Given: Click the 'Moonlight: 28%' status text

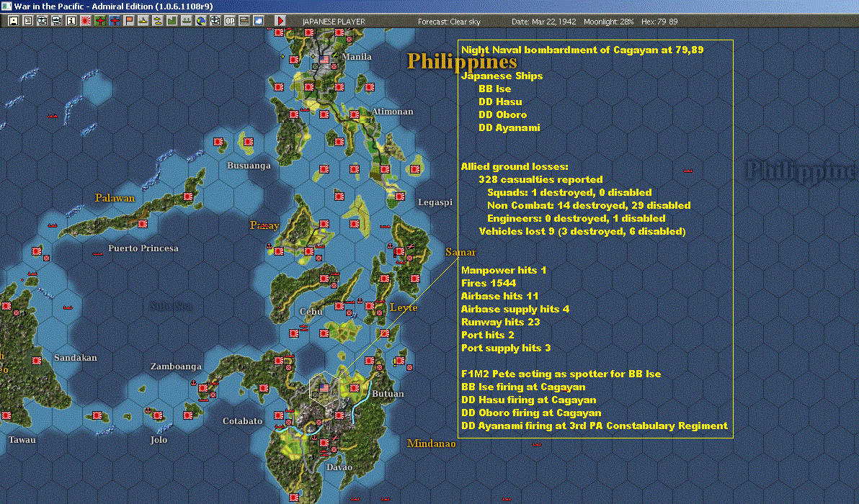Looking at the screenshot, I should [609, 22].
